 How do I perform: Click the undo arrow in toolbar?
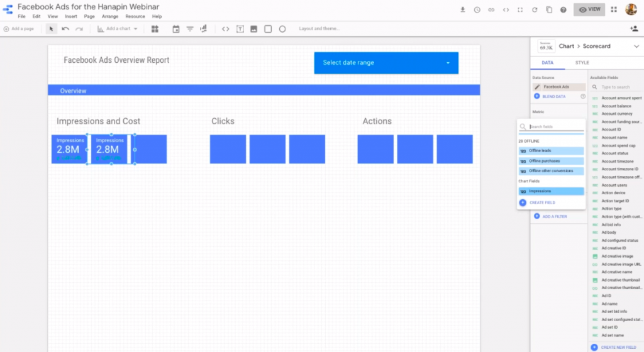[x=65, y=29]
